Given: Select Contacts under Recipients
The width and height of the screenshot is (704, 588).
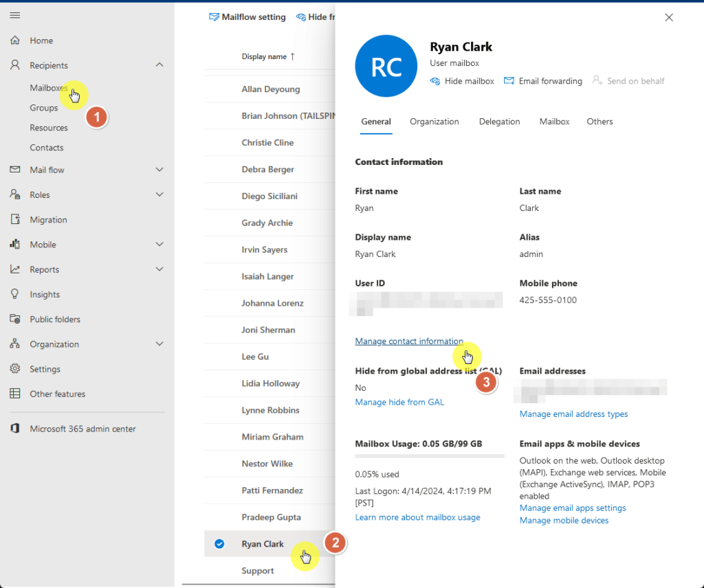Looking at the screenshot, I should click(47, 147).
